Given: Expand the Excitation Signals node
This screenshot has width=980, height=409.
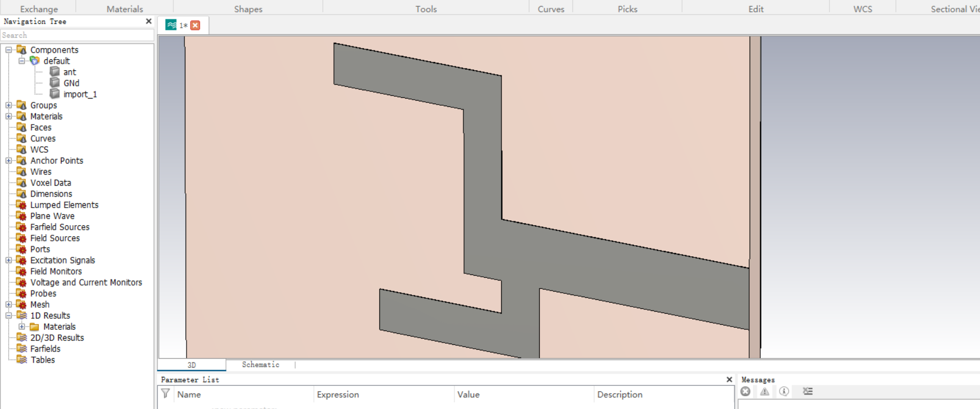Looking at the screenshot, I should click(x=9, y=260).
